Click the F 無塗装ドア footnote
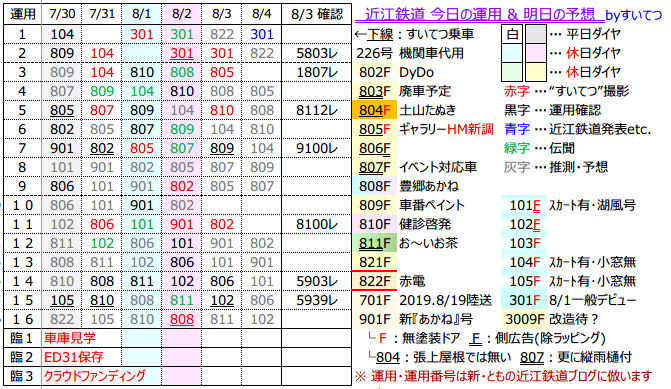 tap(414, 339)
